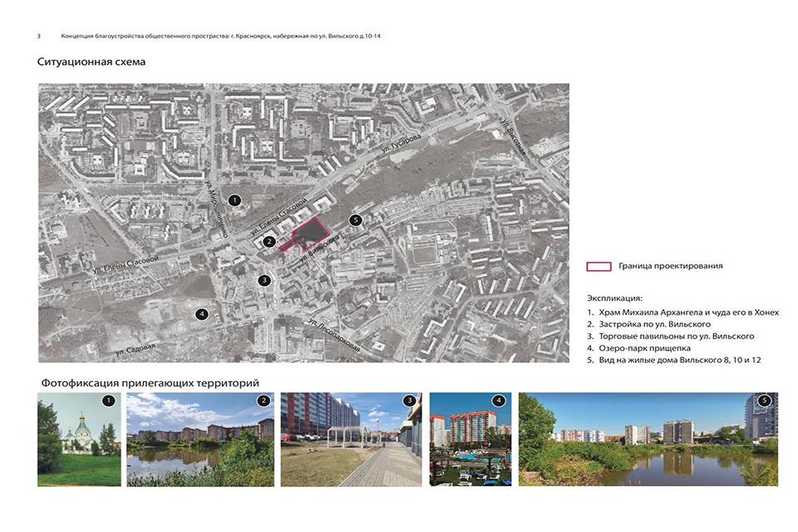This screenshot has width=798, height=532.
Task: Select map marker 4 above ул. Садовая
Action: [x=202, y=315]
